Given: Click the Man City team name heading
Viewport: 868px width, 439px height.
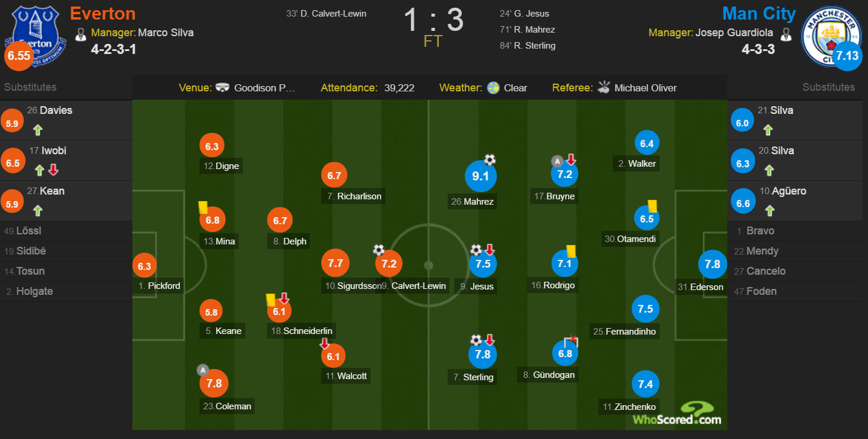Looking at the screenshot, I should (x=759, y=13).
